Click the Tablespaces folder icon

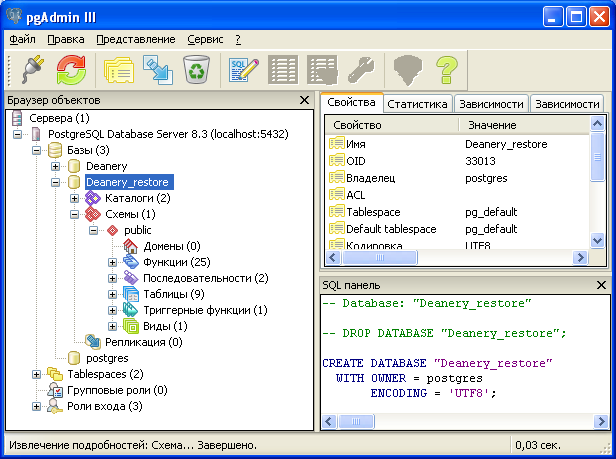click(55, 374)
